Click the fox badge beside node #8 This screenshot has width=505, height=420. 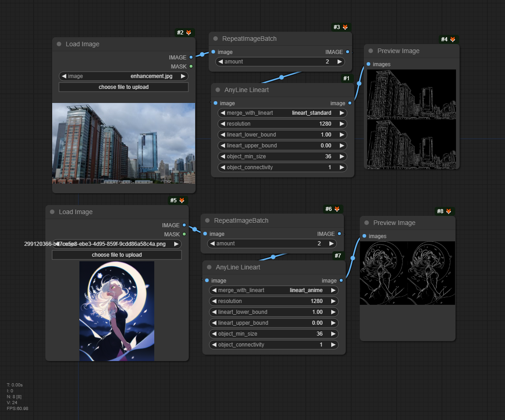point(448,211)
